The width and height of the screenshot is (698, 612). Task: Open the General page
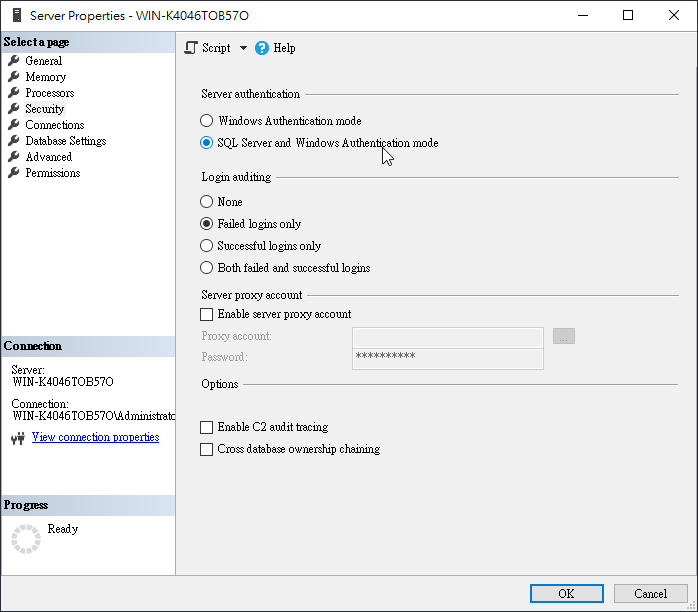(x=43, y=61)
